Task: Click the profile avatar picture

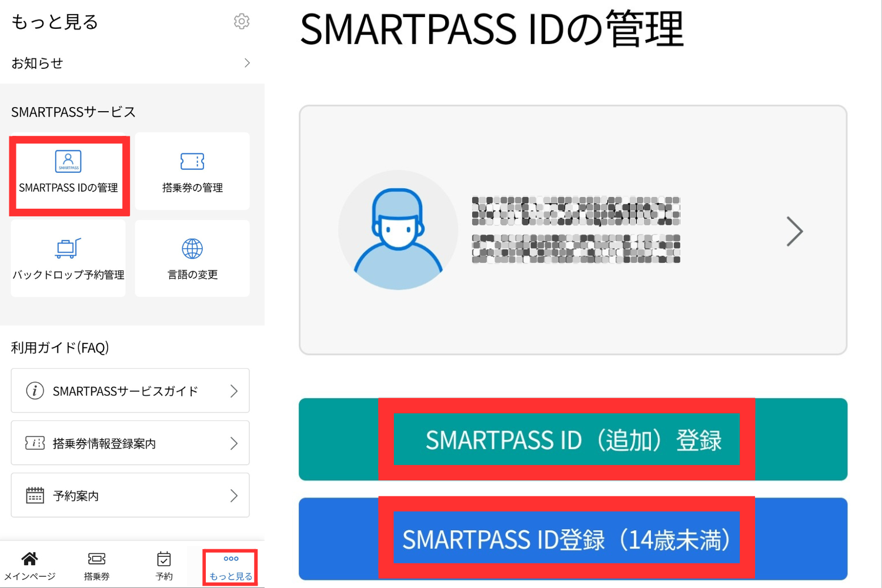Action: [398, 229]
